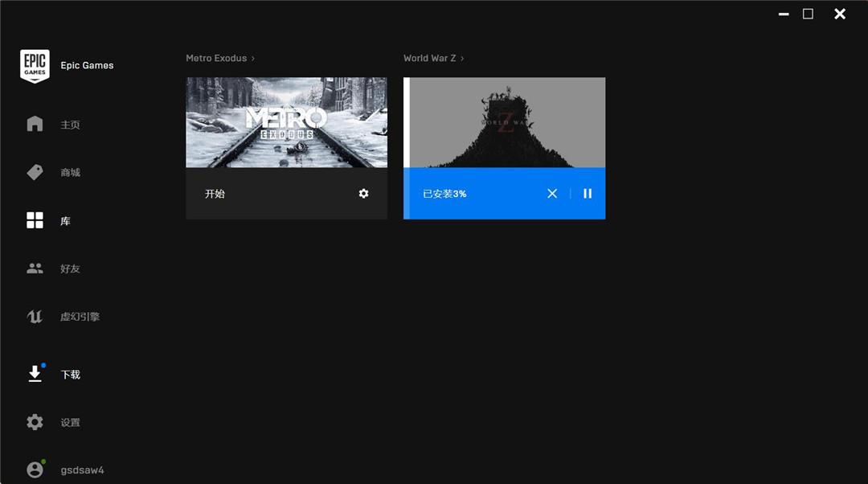Open 虚幻引擎 in the sidebar

coord(80,317)
